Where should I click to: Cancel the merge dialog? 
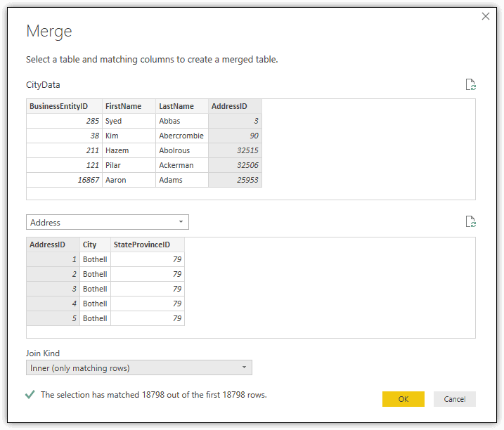[454, 399]
